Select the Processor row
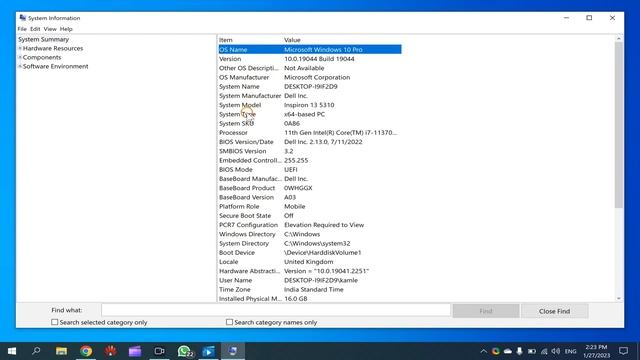640x360 pixels. point(310,133)
